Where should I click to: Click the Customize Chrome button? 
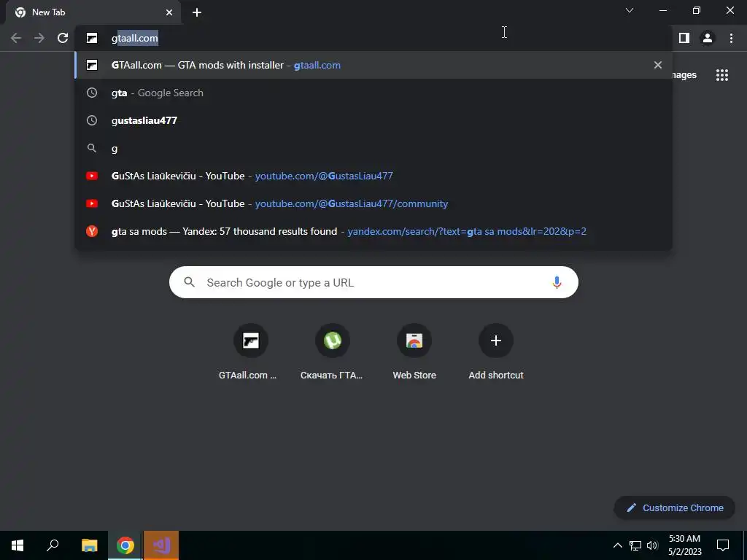click(675, 507)
